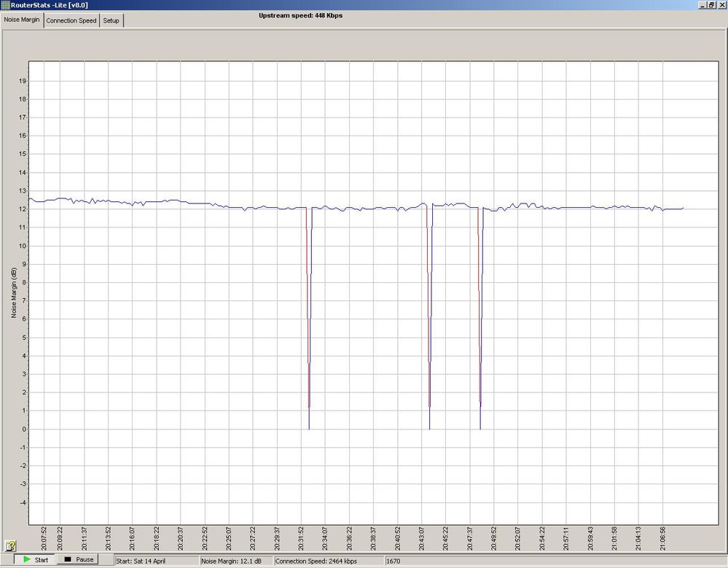This screenshot has width=728, height=568.
Task: Click the black stop icon on the Pause button
Action: coord(67,559)
